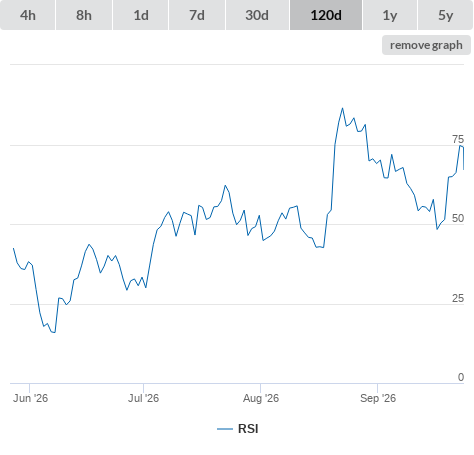The image size is (474, 455).
Task: Click the Sep '26 axis label
Action: click(x=378, y=398)
